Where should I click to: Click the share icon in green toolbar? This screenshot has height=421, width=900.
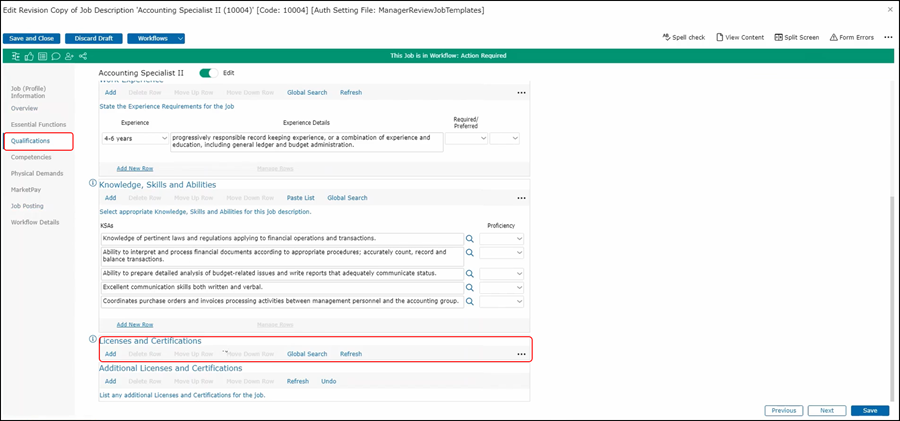[81, 56]
